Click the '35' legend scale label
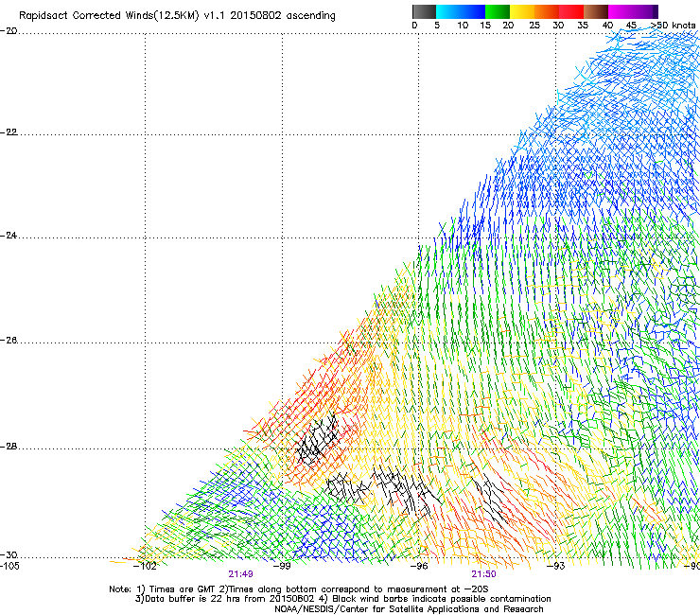The height and width of the screenshot is (615, 700). tap(583, 25)
